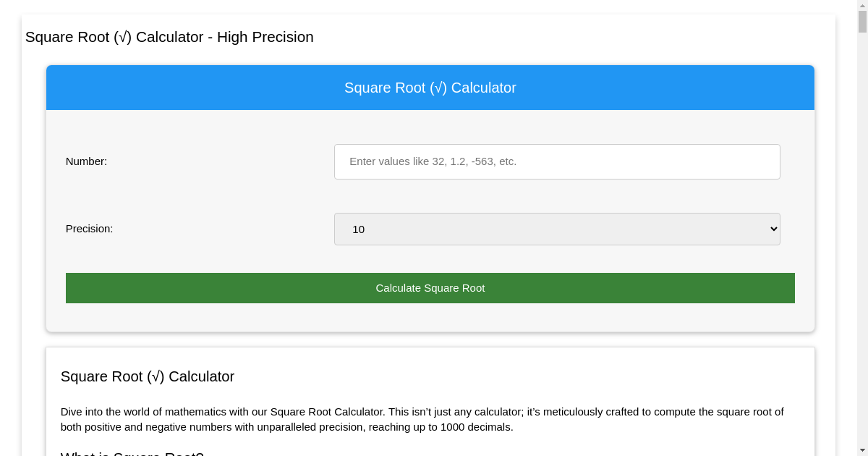868x456 pixels.
Task: Click the paragraph starting "Dive into the world"
Action: point(422,419)
